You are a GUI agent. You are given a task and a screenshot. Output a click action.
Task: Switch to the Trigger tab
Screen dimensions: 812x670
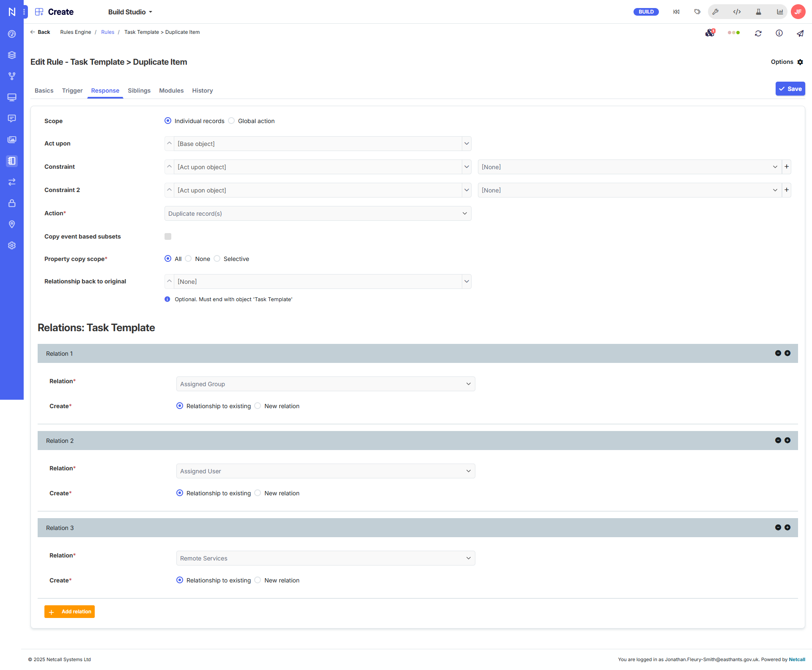[x=72, y=91]
